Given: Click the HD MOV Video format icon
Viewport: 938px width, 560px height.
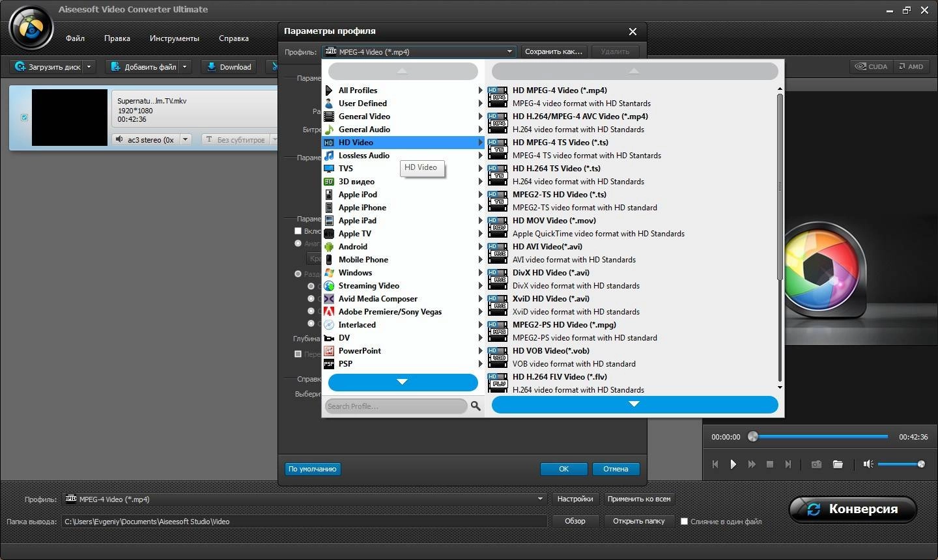Looking at the screenshot, I should (x=498, y=227).
